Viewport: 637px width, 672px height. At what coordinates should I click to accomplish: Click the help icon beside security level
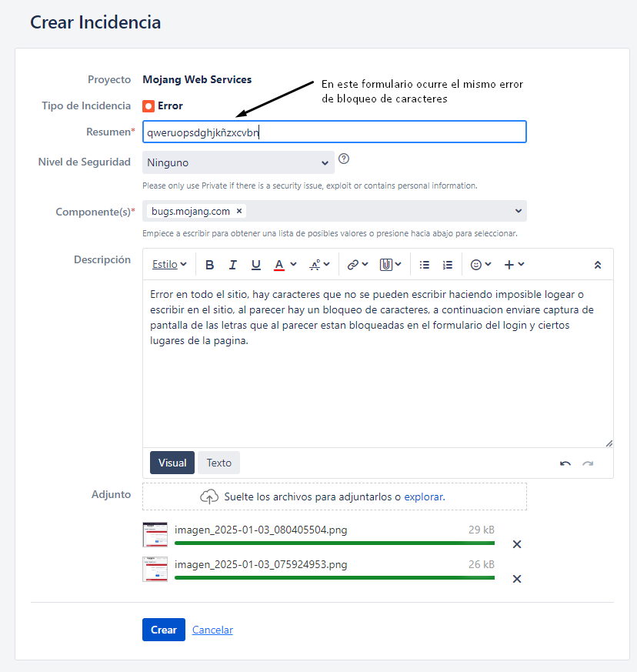pyautogui.click(x=344, y=159)
